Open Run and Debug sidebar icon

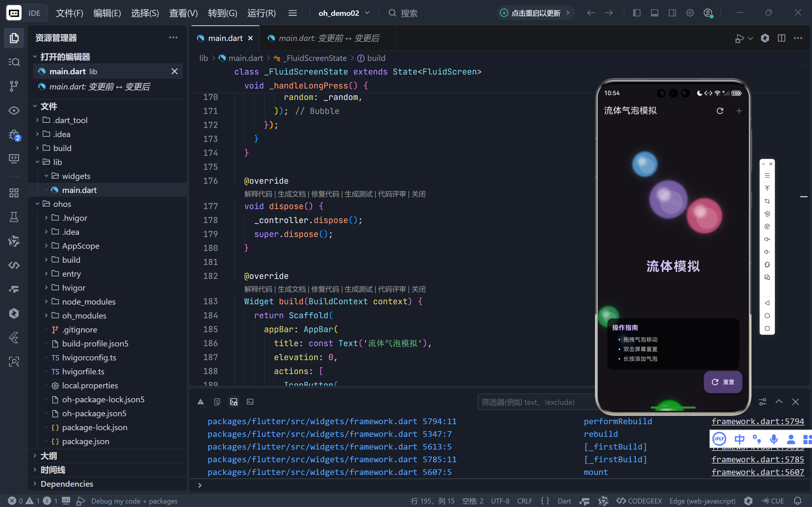coord(14,135)
